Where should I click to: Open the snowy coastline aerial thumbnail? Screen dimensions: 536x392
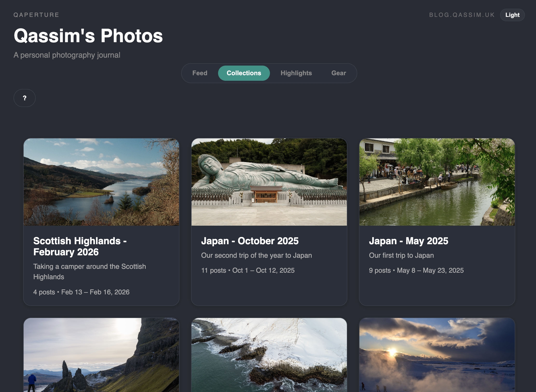click(x=269, y=355)
